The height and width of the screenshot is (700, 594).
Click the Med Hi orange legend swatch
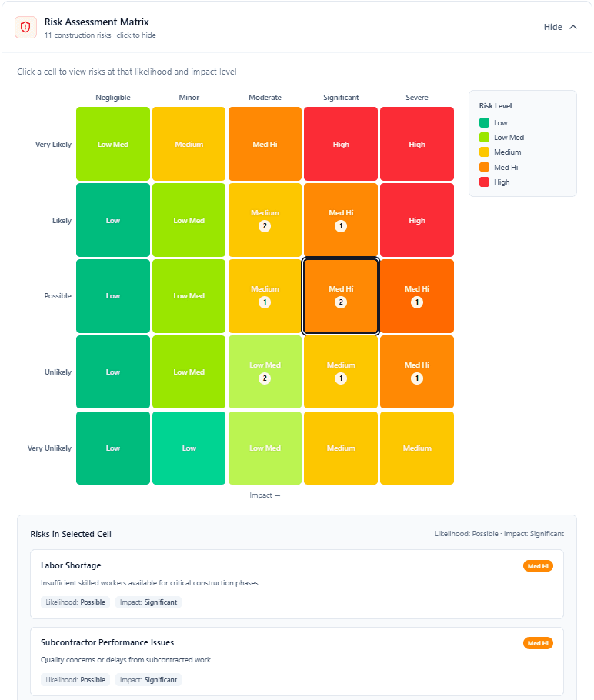(x=482, y=167)
